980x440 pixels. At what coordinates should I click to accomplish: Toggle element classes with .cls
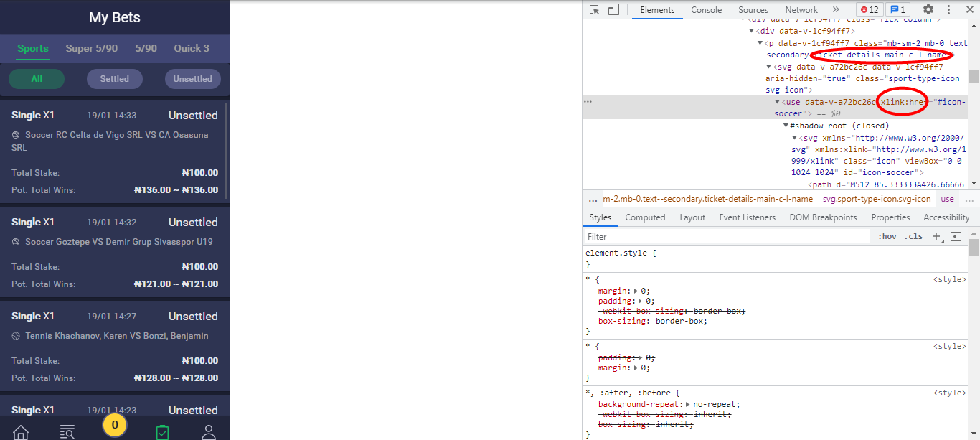click(x=914, y=235)
